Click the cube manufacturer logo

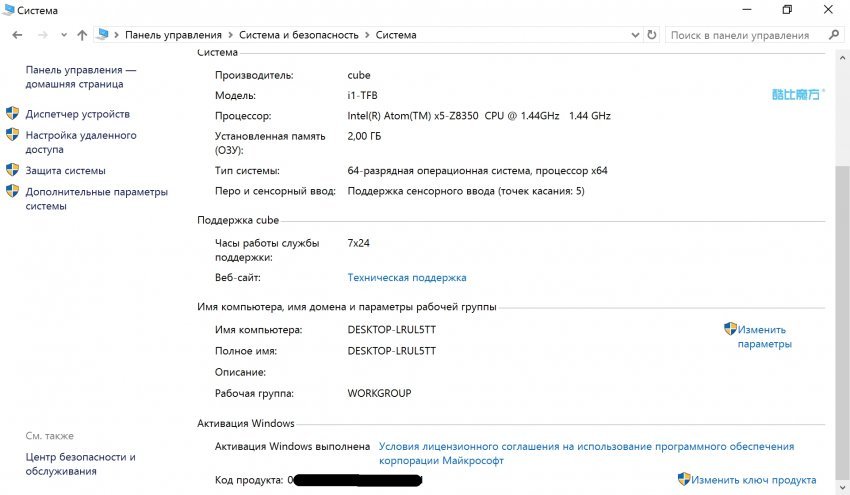pyautogui.click(x=798, y=94)
